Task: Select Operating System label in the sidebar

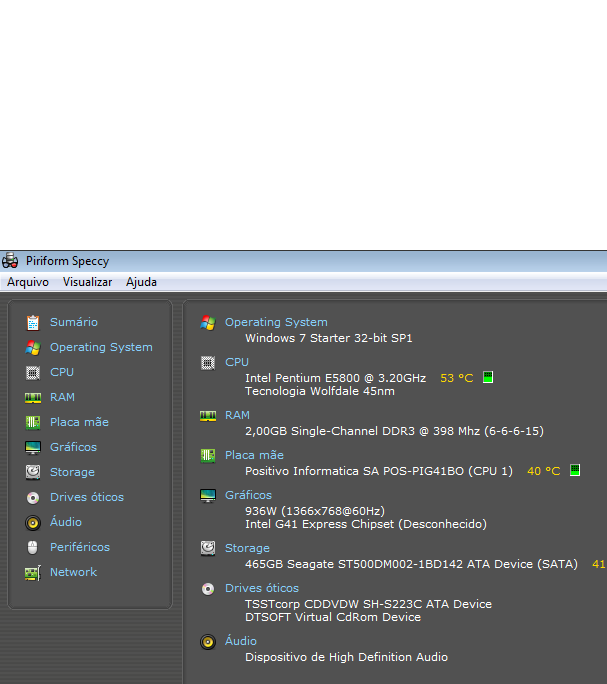Action: tap(101, 347)
